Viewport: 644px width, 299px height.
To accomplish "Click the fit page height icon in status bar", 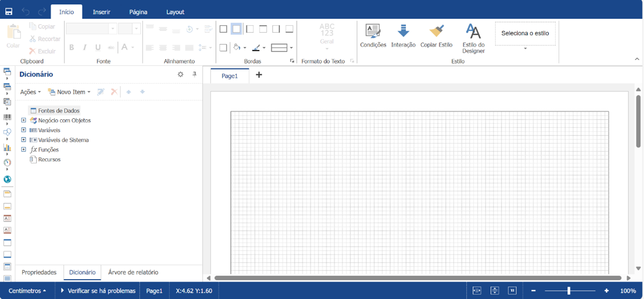I will pos(495,291).
